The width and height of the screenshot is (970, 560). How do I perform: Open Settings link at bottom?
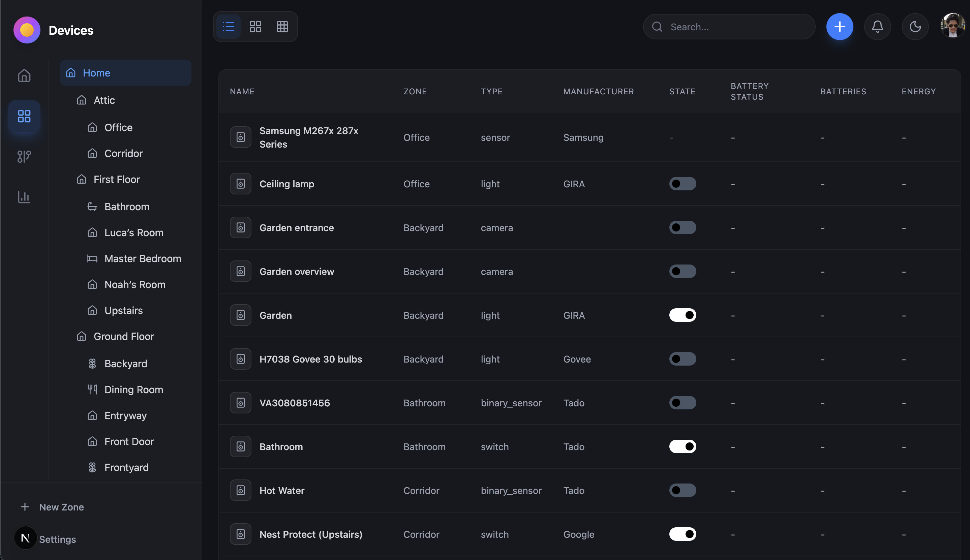(57, 539)
